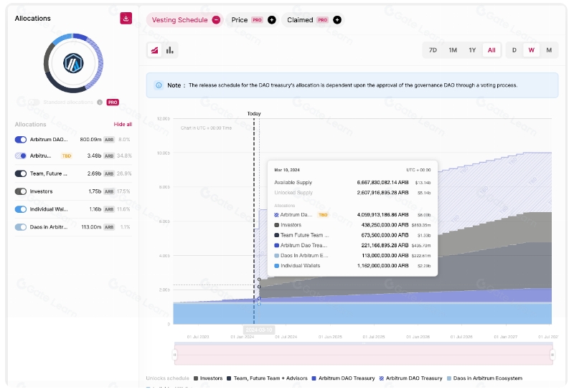Toggle the Arbitru... TBD 3.48b switch
This screenshot has height=392, width=574.
click(x=21, y=156)
